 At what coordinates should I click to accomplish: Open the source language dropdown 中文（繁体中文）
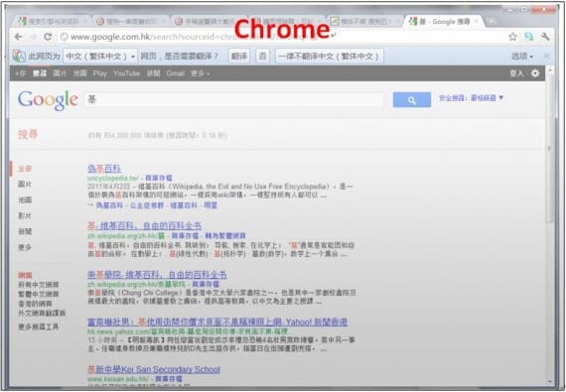click(100, 57)
